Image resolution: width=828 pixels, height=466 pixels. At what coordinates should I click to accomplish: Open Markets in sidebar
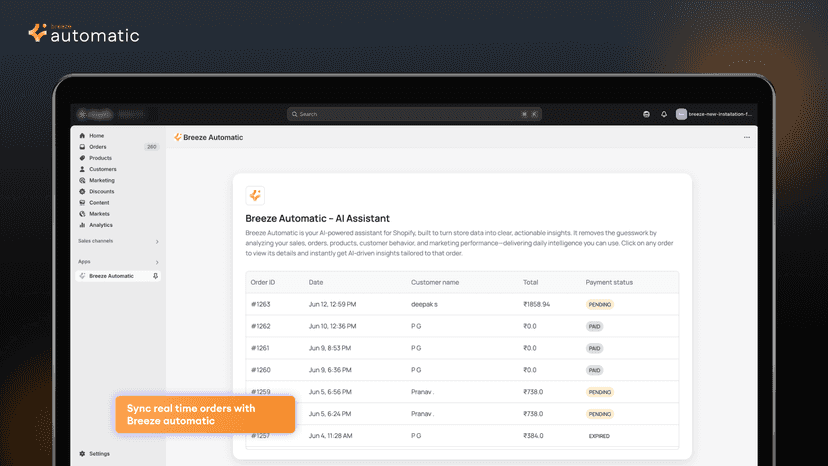(x=99, y=213)
